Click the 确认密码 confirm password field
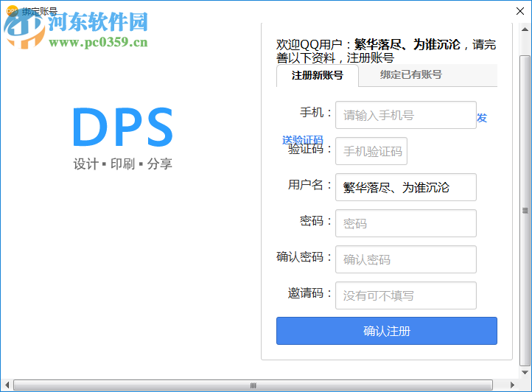Image resolution: width=532 pixels, height=392 pixels. coord(406,259)
